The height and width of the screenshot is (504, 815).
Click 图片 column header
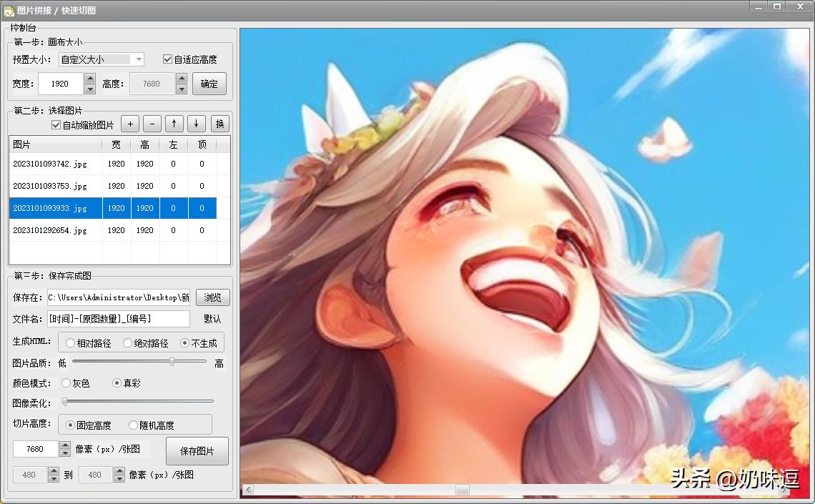click(54, 144)
